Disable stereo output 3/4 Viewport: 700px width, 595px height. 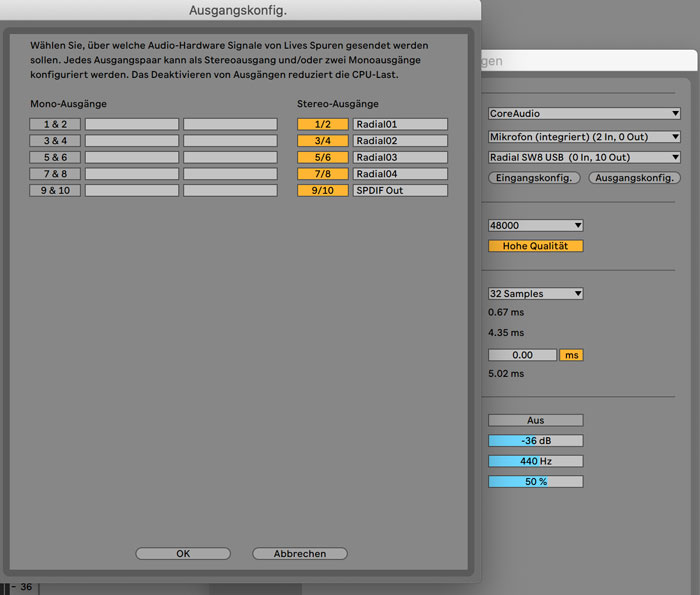coord(322,141)
